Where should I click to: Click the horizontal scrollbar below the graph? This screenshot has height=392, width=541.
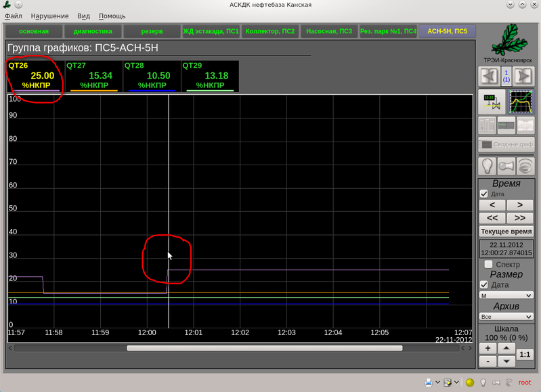point(264,348)
